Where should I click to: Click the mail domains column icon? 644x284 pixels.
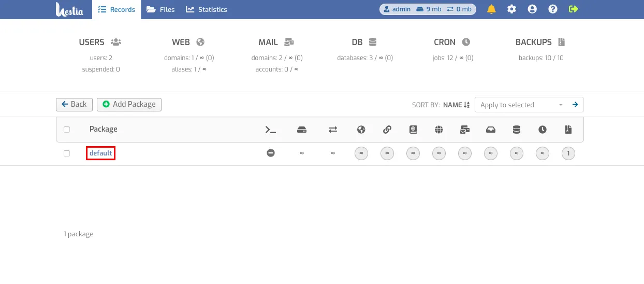(x=465, y=130)
